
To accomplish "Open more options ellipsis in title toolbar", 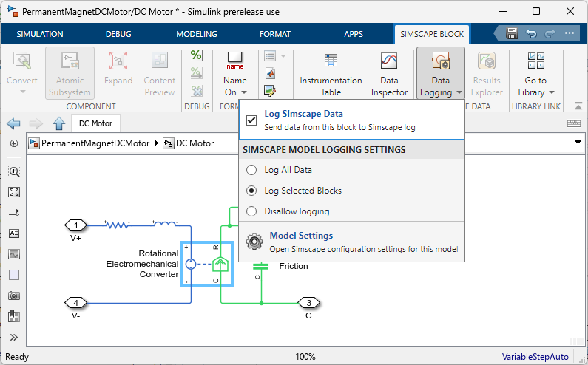I will click(570, 33).
